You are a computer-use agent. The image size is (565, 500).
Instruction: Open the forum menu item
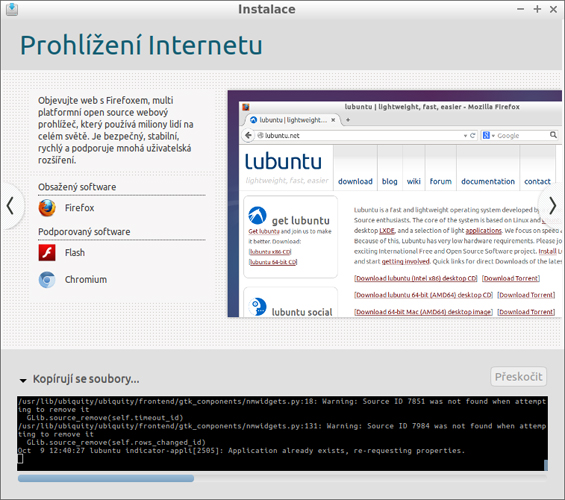tap(440, 181)
